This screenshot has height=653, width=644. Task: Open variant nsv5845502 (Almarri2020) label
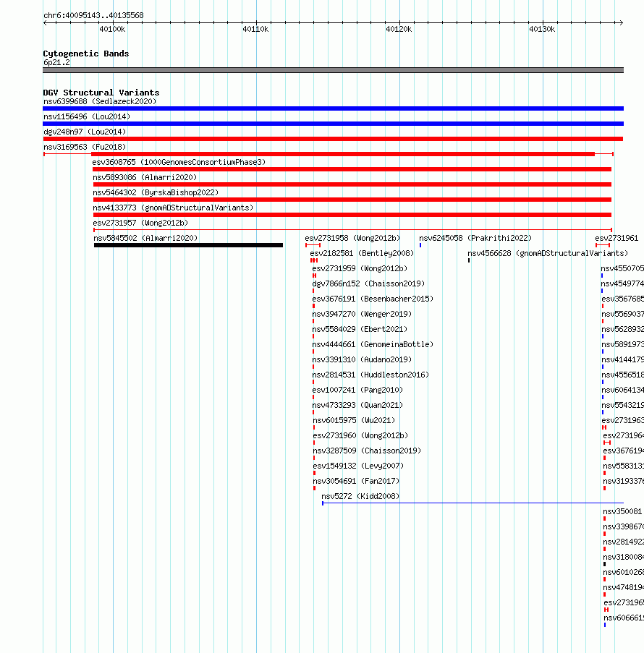[145, 238]
